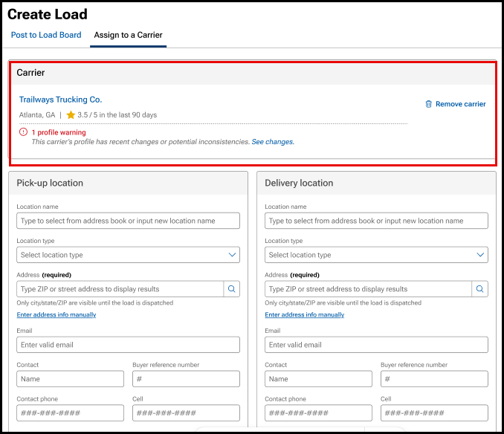Image resolution: width=504 pixels, height=434 pixels.
Task: Click the pick-up Email input field
Action: (128, 345)
